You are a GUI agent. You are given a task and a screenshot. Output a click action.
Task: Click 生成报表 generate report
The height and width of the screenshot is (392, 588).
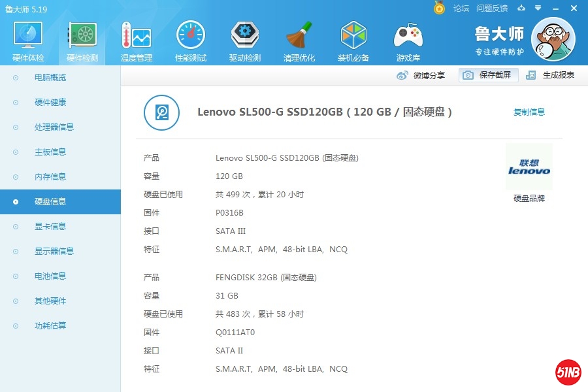[x=551, y=75]
